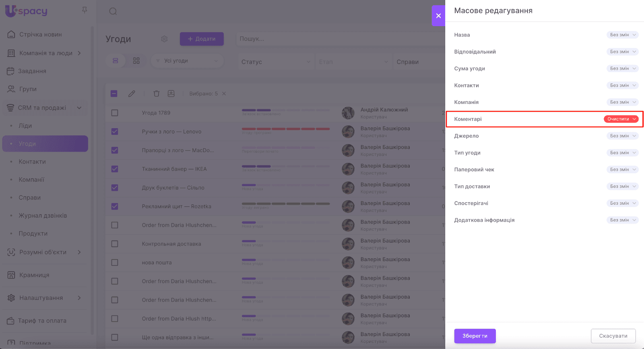Click the Скасувати button
Image resolution: width=644 pixels, height=349 pixels.
click(x=613, y=336)
